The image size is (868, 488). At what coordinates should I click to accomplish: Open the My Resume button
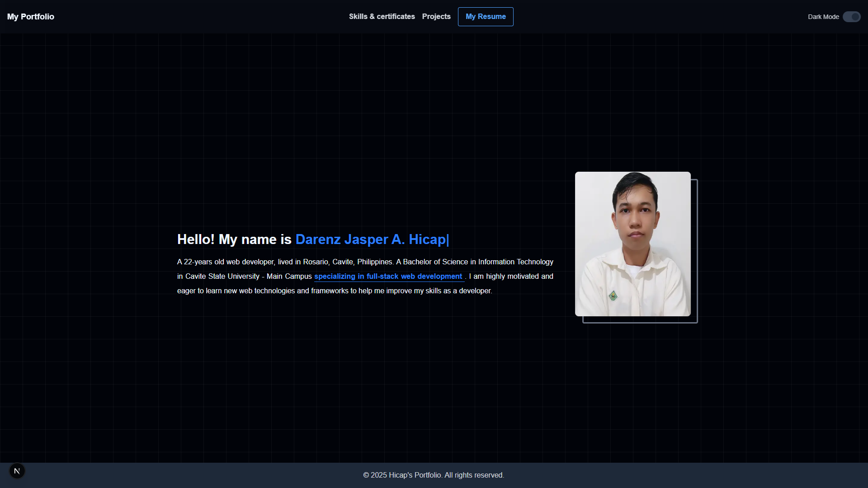click(486, 17)
